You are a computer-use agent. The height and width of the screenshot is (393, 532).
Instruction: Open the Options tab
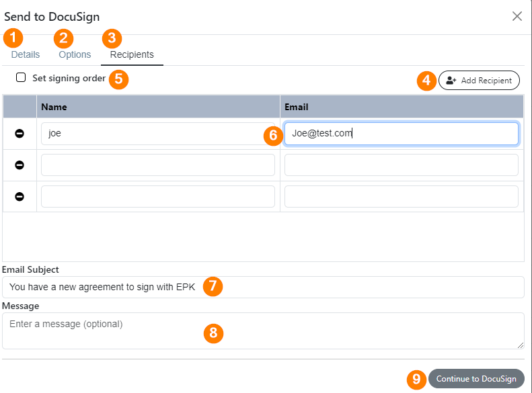(75, 54)
